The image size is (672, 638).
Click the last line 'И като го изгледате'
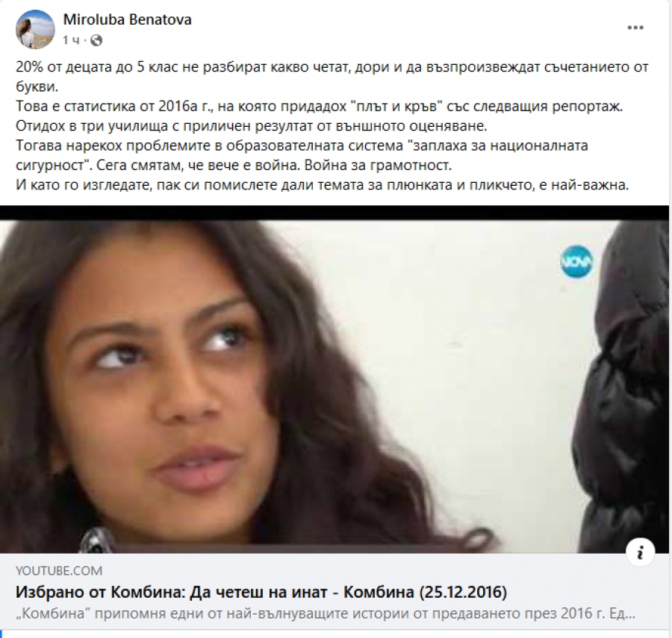tap(323, 185)
